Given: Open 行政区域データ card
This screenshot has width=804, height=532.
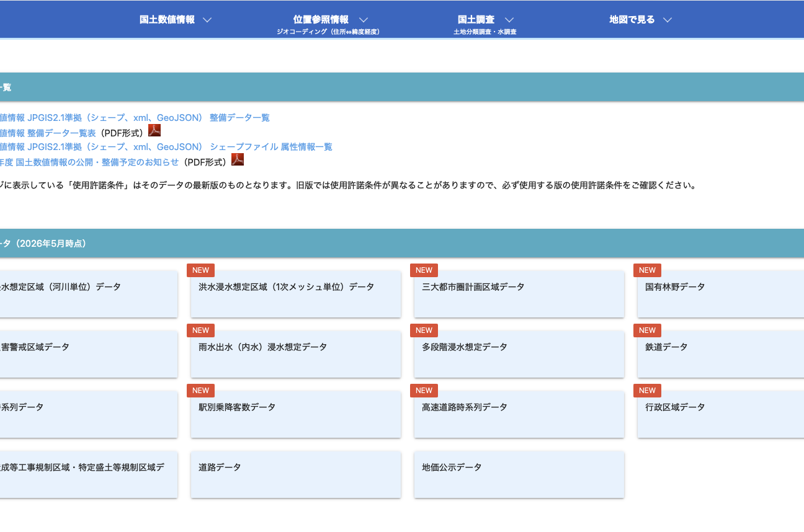Looking at the screenshot, I should (x=721, y=414).
